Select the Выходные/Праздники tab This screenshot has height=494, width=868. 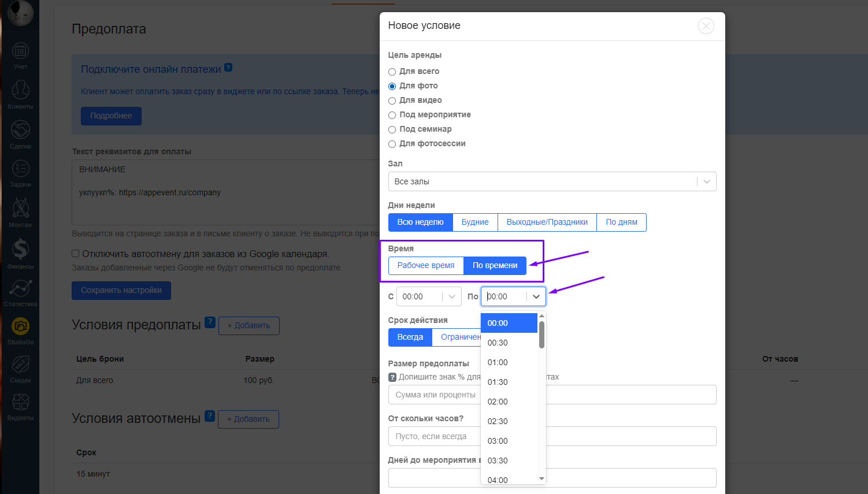tap(547, 222)
